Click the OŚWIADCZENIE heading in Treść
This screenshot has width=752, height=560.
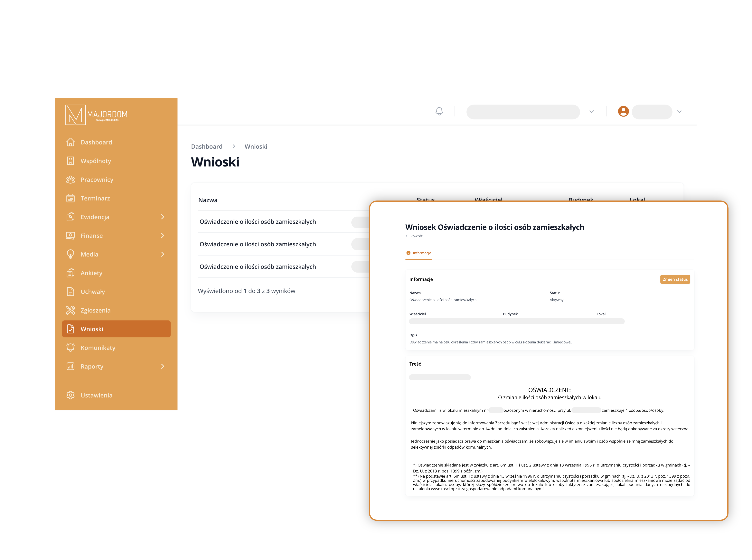pyautogui.click(x=550, y=389)
